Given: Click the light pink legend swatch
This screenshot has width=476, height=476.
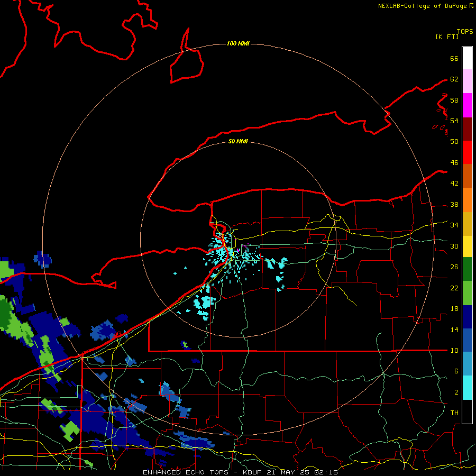Looking at the screenshot, I should click(467, 81).
